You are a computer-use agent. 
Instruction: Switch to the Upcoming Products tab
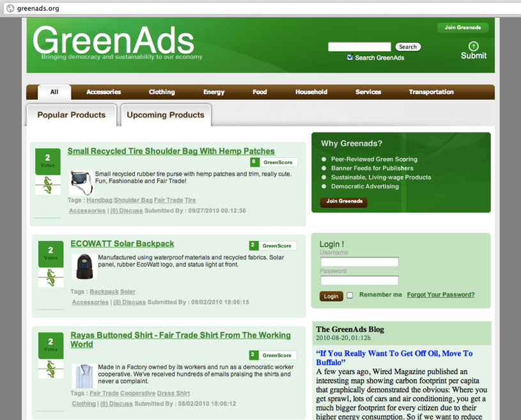(x=166, y=115)
